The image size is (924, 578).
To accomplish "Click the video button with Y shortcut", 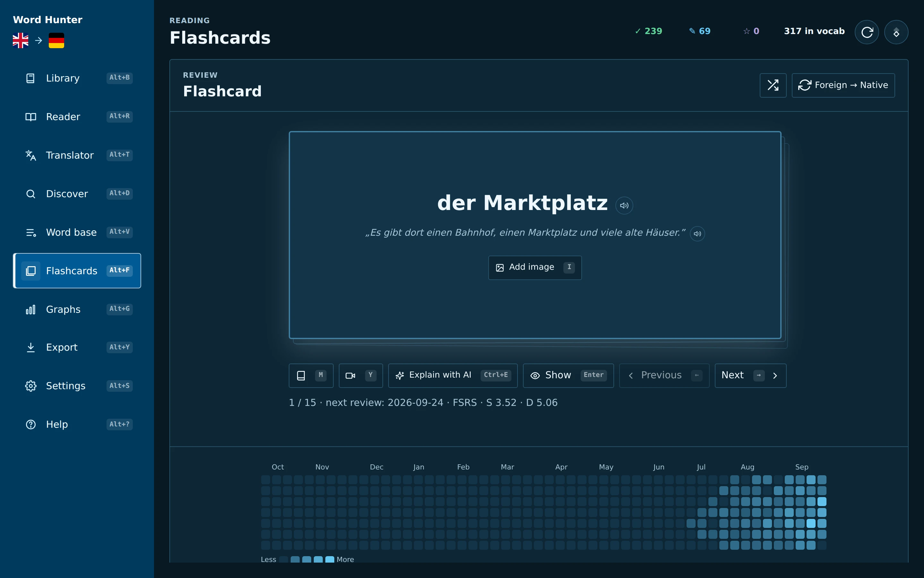I will [x=360, y=375].
